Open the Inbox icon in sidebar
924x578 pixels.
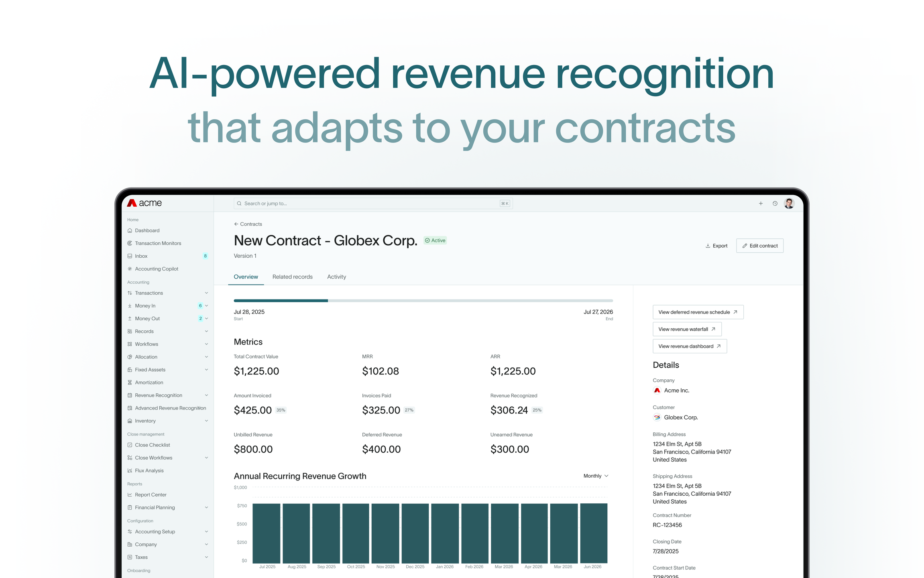point(130,256)
